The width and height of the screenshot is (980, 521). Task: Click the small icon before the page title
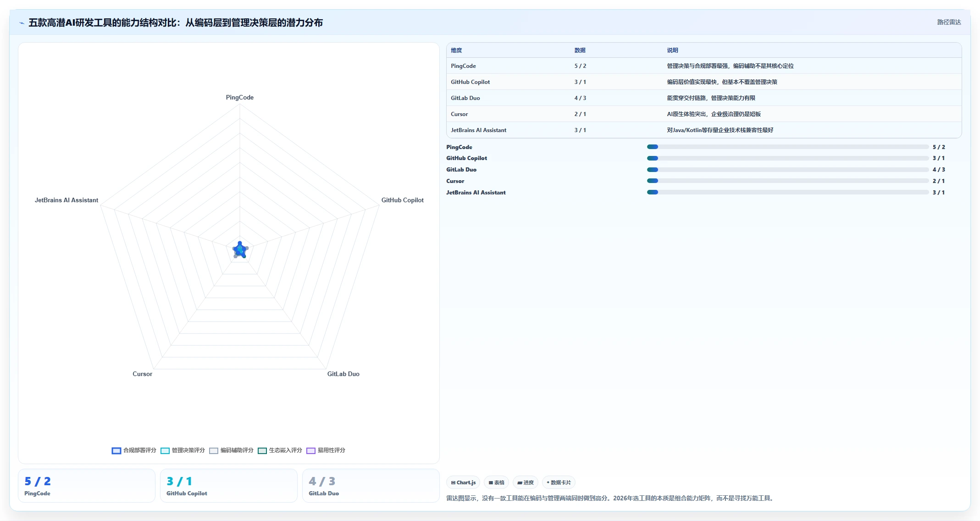[x=22, y=23]
